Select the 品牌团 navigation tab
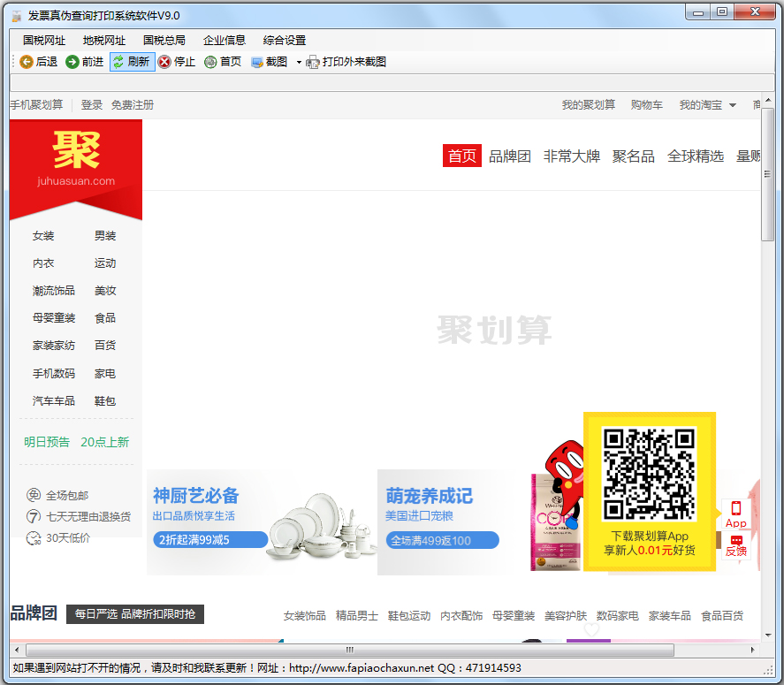This screenshot has width=784, height=685. click(509, 156)
